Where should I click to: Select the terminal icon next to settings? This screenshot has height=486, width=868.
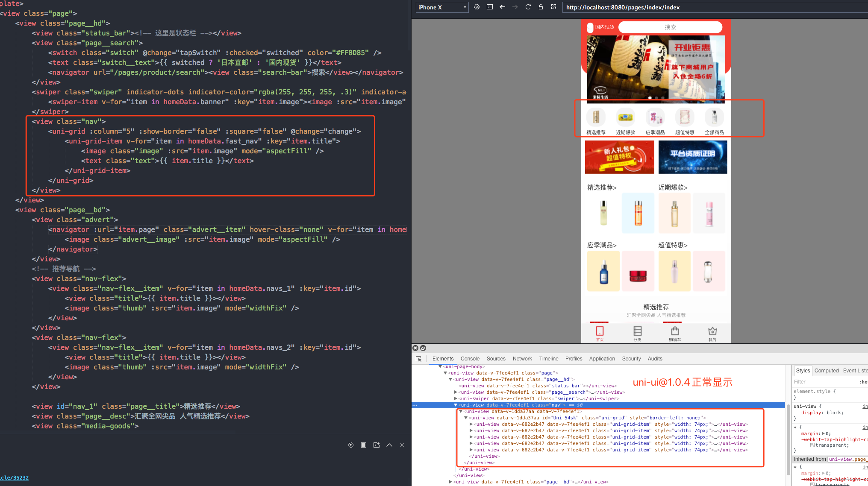tap(489, 7)
